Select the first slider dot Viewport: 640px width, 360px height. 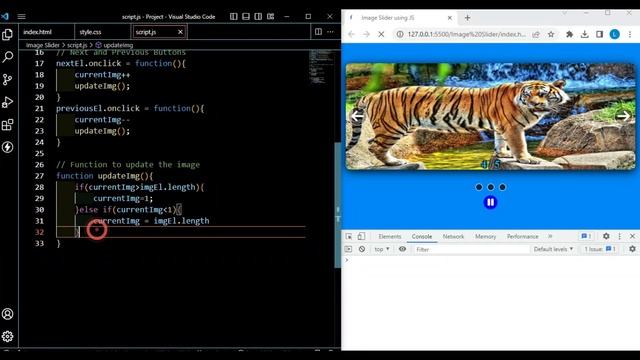tap(479, 187)
